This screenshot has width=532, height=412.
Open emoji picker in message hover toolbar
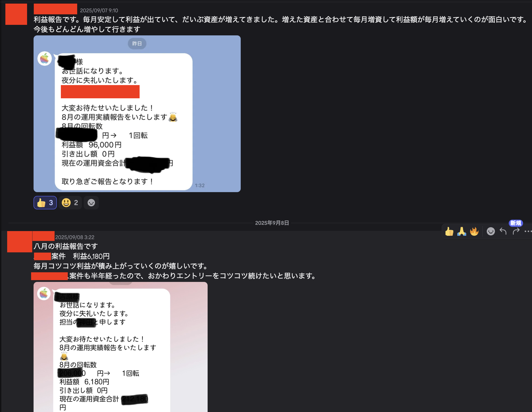(x=491, y=231)
